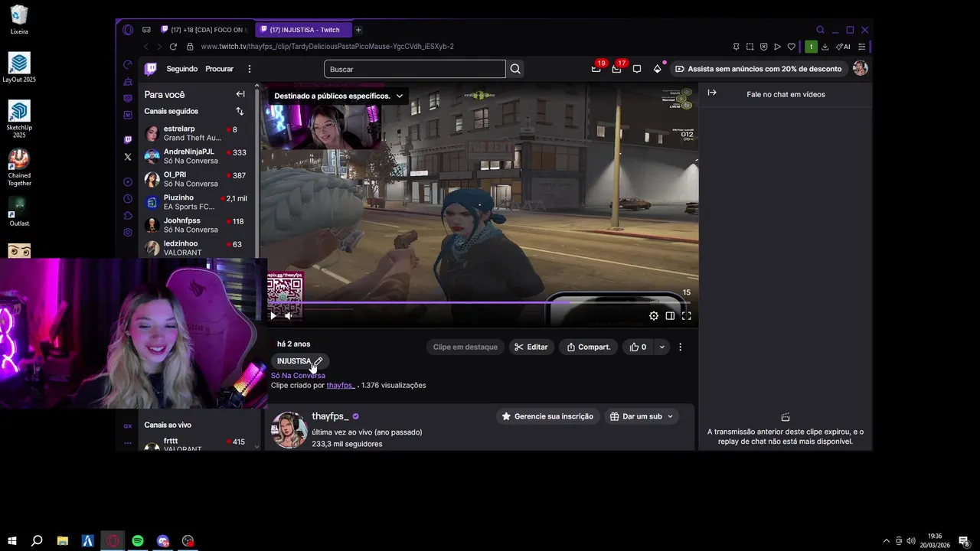Open the Só Na Conversa category link
Image resolution: width=980 pixels, height=551 pixels.
tap(298, 375)
